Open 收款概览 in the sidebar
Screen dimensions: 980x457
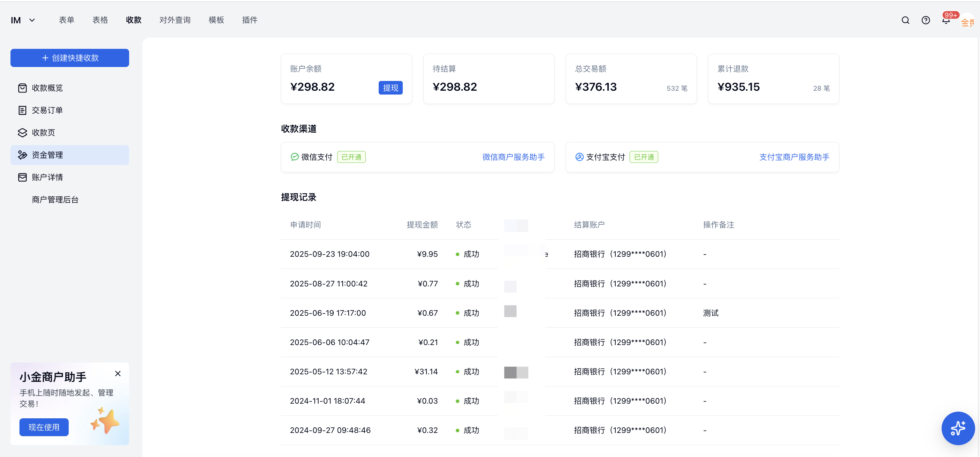pos(69,88)
